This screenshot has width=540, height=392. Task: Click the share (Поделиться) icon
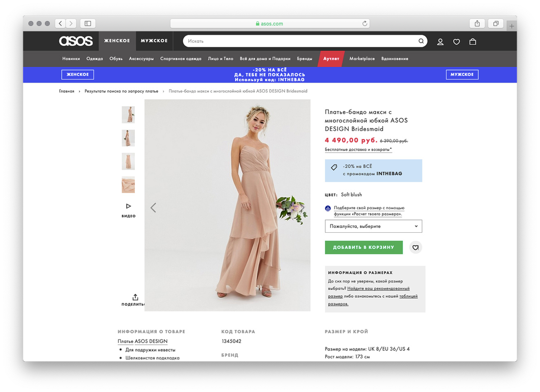[135, 297]
